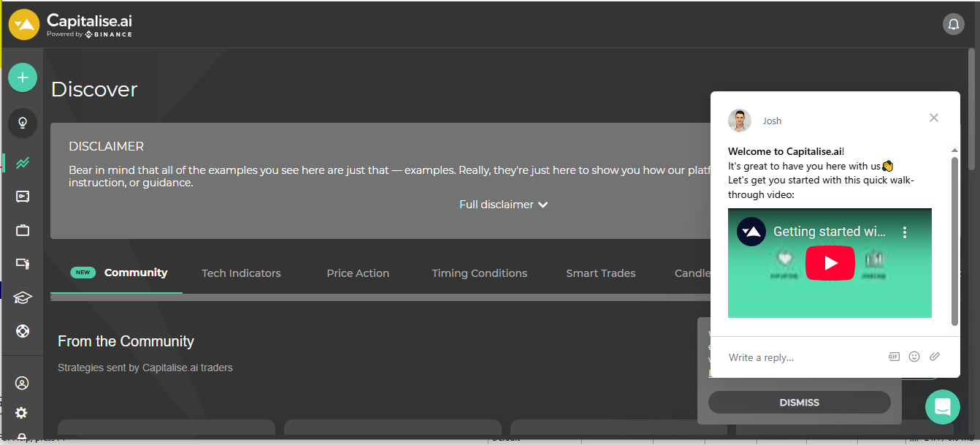The width and height of the screenshot is (980, 445).
Task: Open the emoji picker in chat
Action: [x=914, y=357]
